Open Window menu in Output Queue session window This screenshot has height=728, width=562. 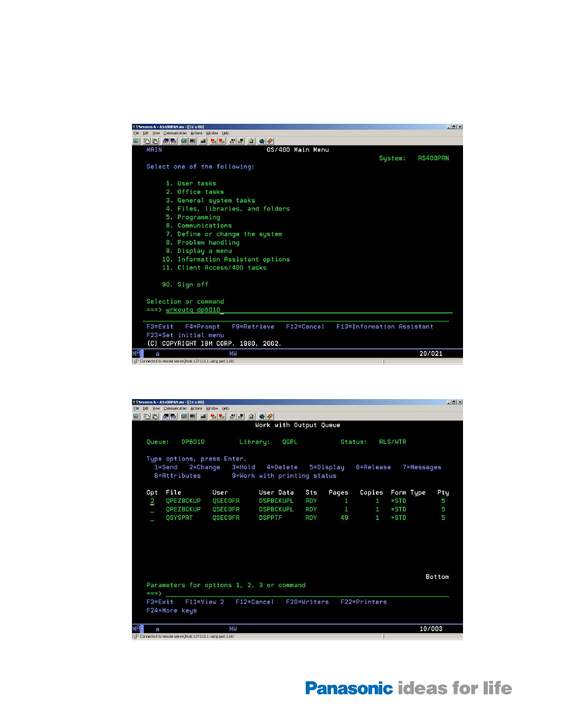tap(212, 409)
